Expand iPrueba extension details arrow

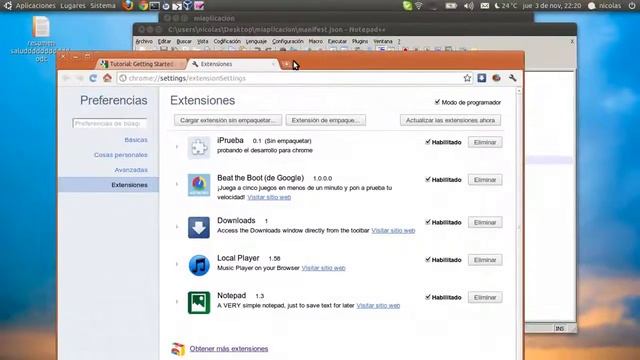coord(177,147)
